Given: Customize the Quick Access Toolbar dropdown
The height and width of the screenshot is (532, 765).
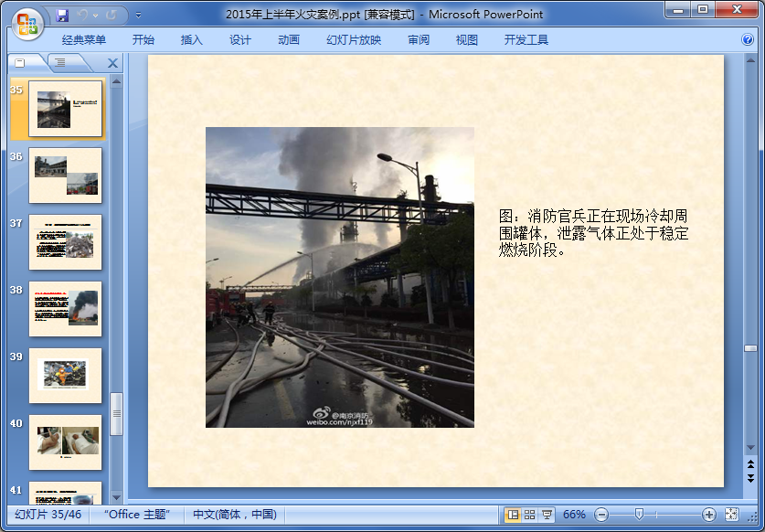Looking at the screenshot, I should point(139,16).
